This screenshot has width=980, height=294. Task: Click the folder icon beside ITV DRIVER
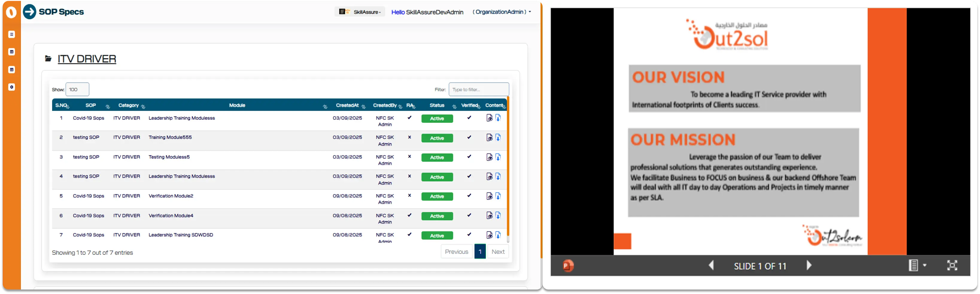pos(48,59)
